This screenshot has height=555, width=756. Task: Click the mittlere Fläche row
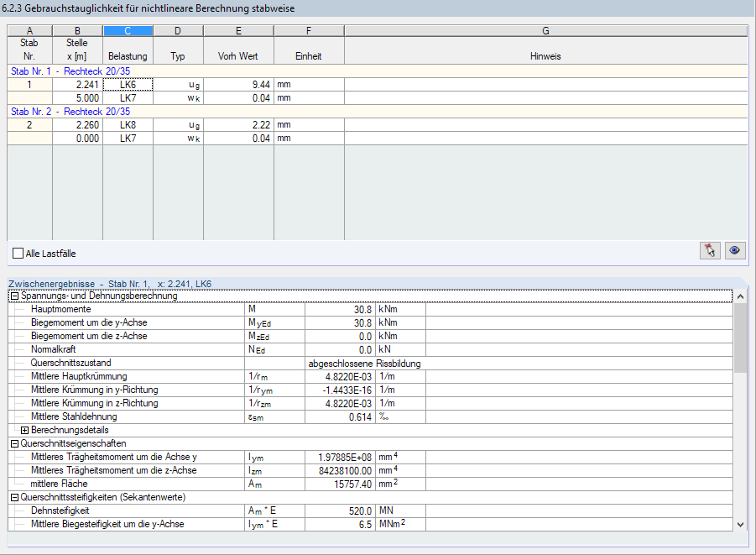click(x=370, y=484)
